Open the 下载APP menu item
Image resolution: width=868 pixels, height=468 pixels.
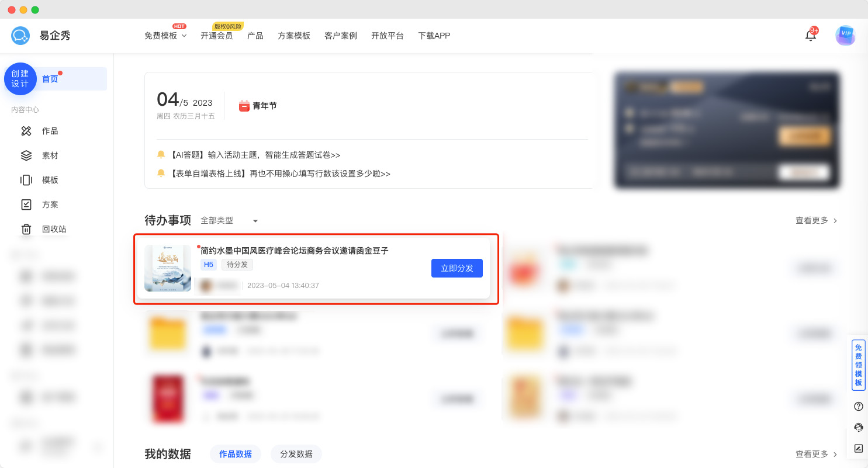(x=434, y=36)
